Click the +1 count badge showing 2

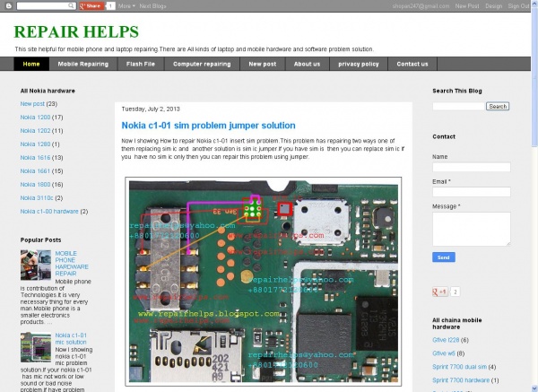click(x=455, y=292)
